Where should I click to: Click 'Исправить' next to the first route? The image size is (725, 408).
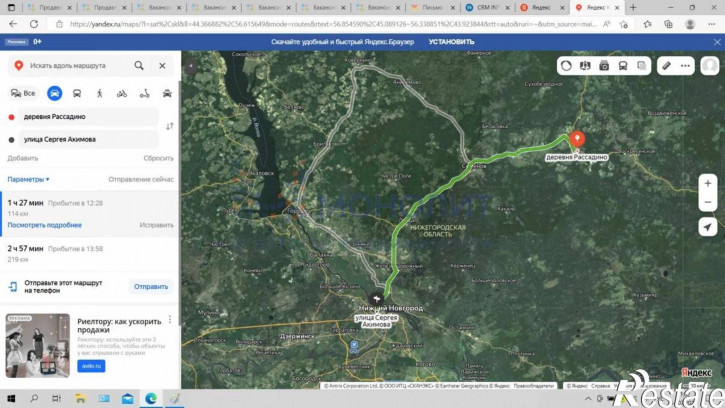coord(157,225)
